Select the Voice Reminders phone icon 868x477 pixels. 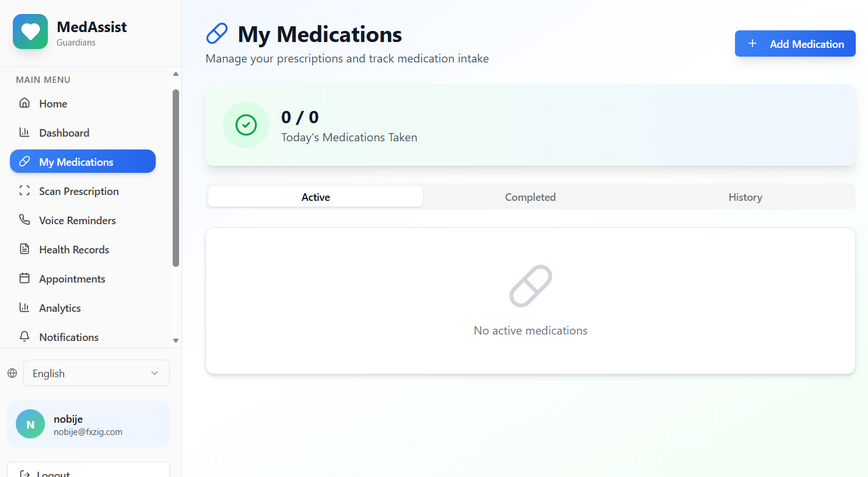click(x=24, y=220)
